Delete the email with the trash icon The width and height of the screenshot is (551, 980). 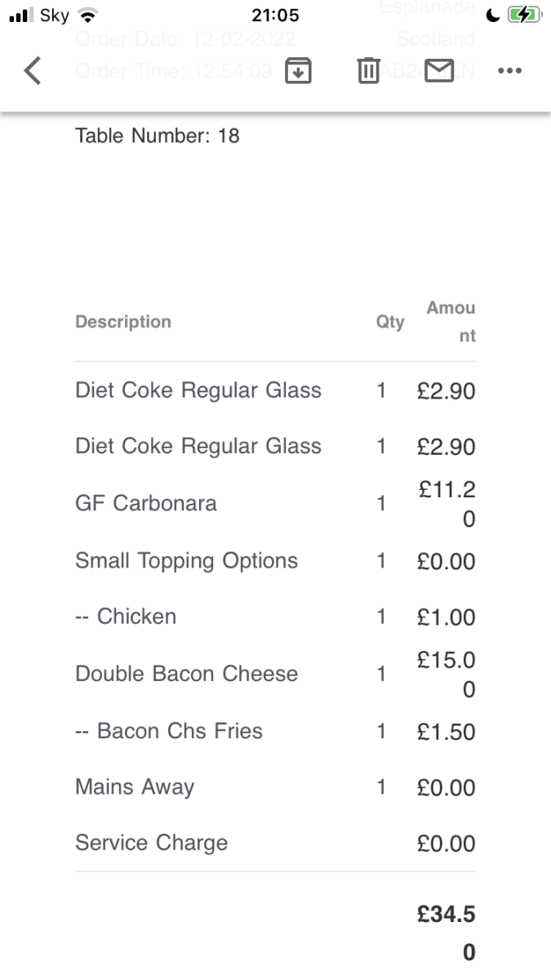(368, 72)
